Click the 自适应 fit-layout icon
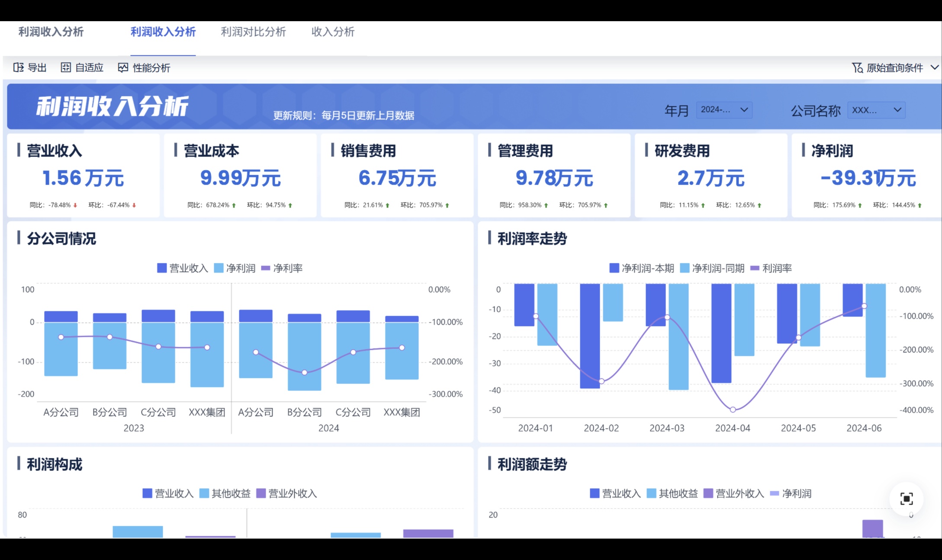 tap(66, 67)
